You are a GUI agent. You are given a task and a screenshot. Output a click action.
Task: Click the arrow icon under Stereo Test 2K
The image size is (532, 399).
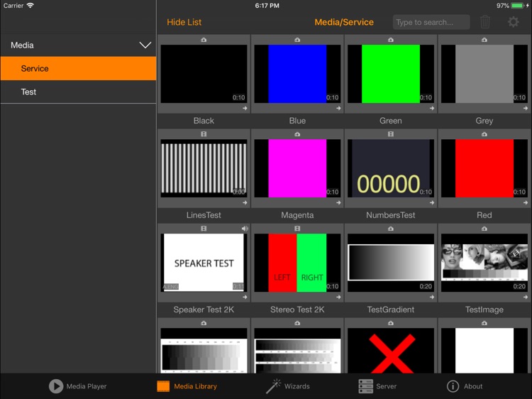click(338, 297)
